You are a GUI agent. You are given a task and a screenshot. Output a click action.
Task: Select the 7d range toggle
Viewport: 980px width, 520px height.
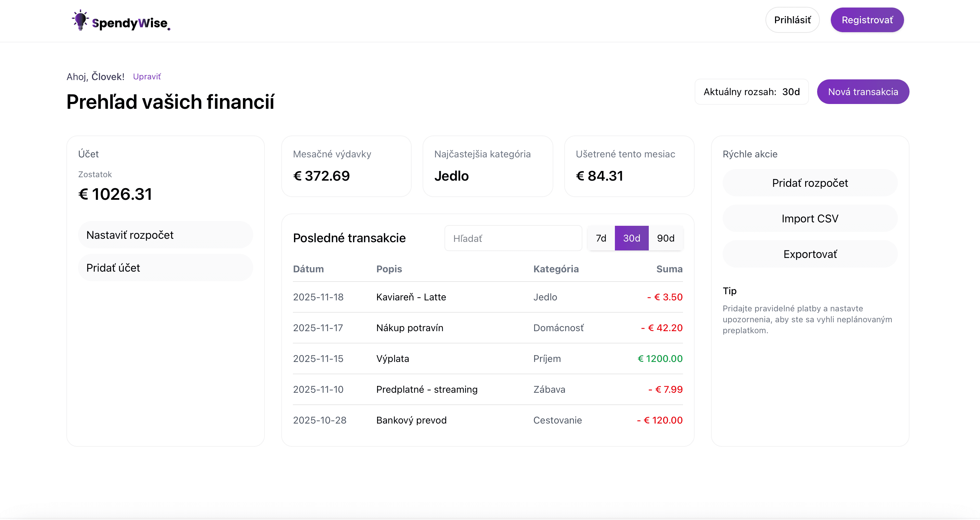coord(601,238)
